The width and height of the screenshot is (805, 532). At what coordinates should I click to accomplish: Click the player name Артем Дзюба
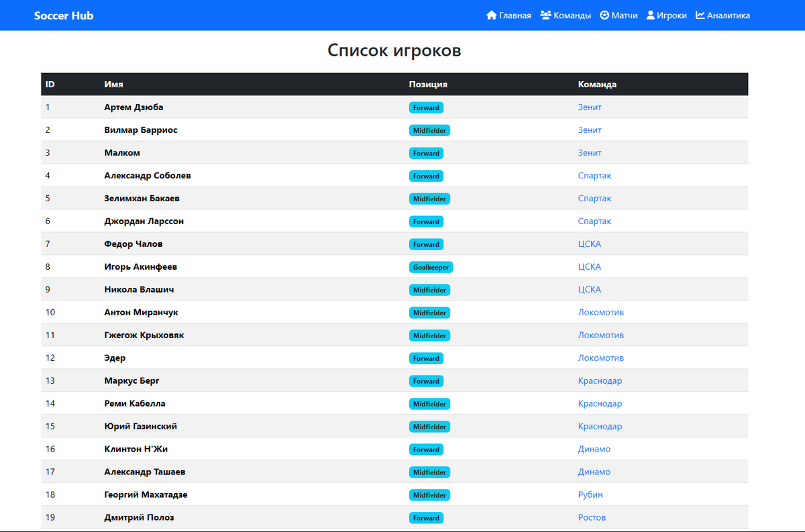(134, 107)
